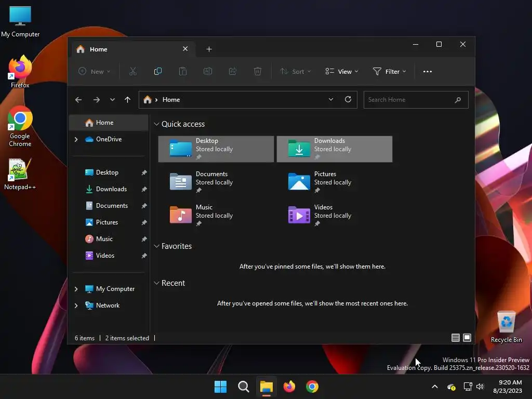The width and height of the screenshot is (532, 399).
Task: Select Network in the navigation pane
Action: pyautogui.click(x=109, y=305)
